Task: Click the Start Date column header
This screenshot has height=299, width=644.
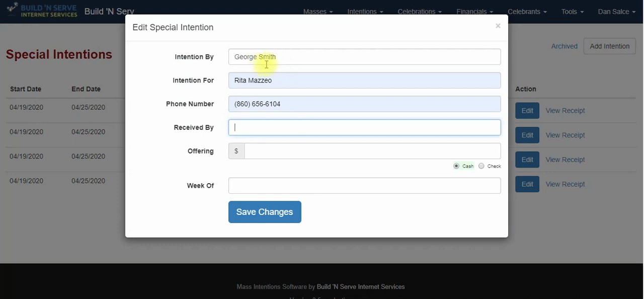Action: [x=26, y=89]
